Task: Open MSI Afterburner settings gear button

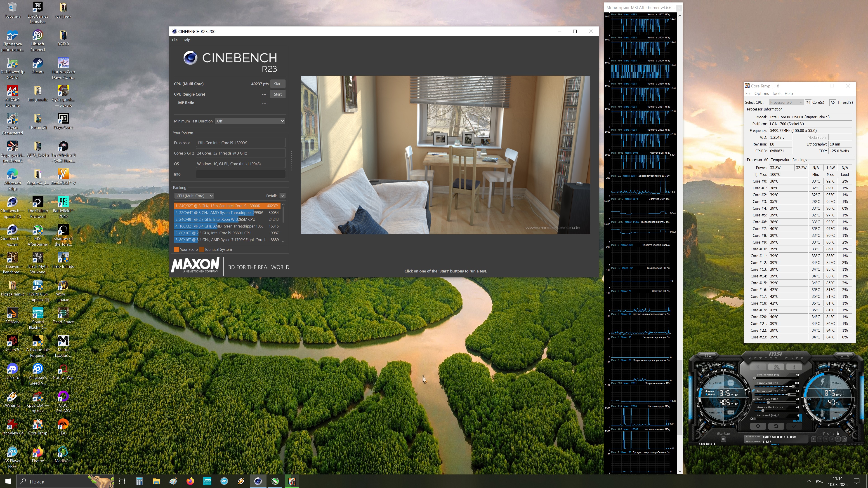Action: (758, 426)
